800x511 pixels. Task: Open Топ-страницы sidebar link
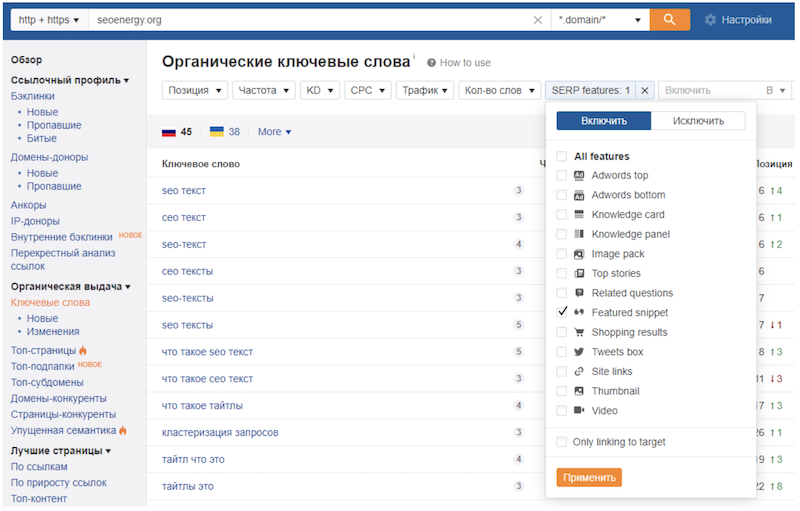click(43, 350)
